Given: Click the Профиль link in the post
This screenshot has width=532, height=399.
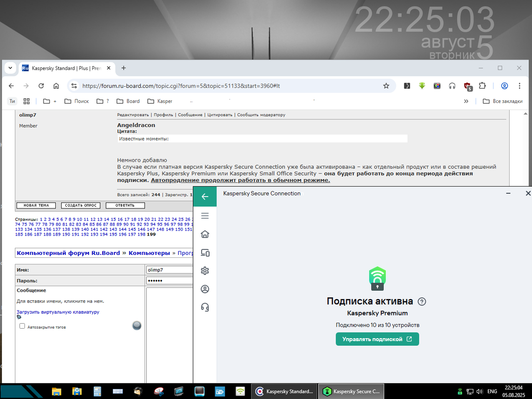Looking at the screenshot, I should [163, 115].
